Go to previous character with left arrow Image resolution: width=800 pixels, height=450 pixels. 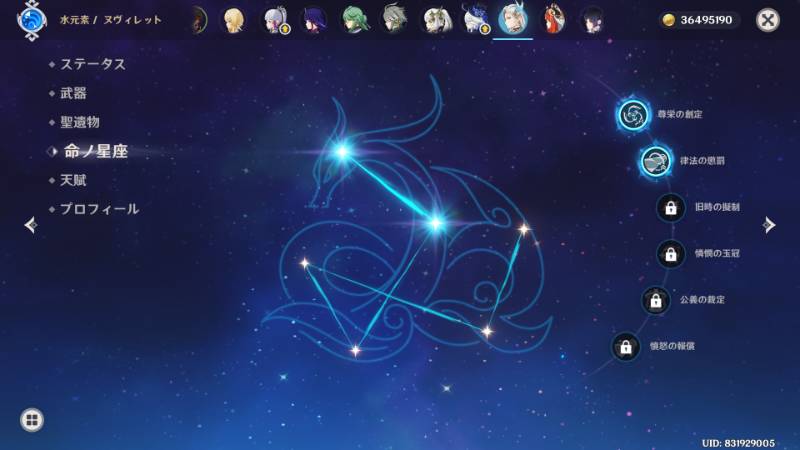pos(31,225)
